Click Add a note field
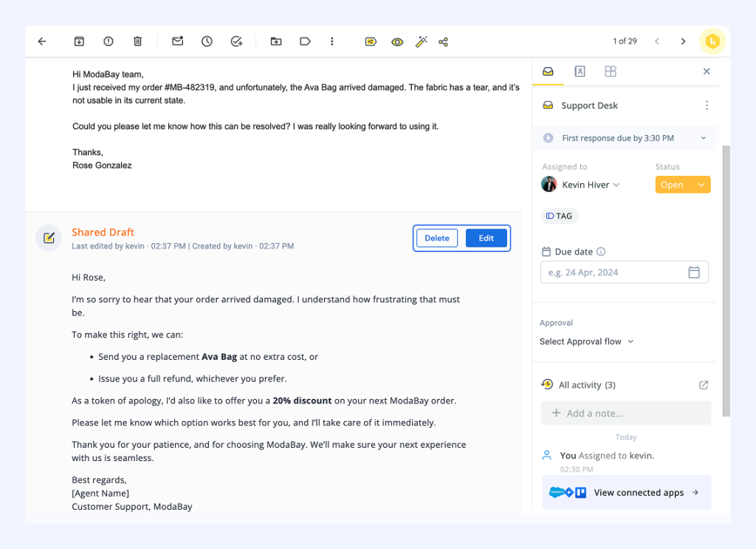This screenshot has height=549, width=756. (x=626, y=413)
